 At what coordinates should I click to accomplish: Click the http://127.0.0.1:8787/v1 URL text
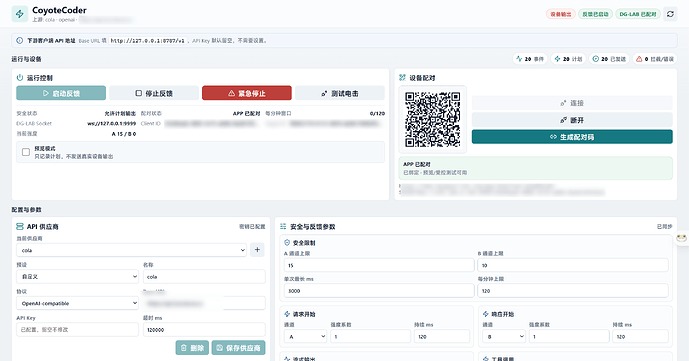(147, 40)
